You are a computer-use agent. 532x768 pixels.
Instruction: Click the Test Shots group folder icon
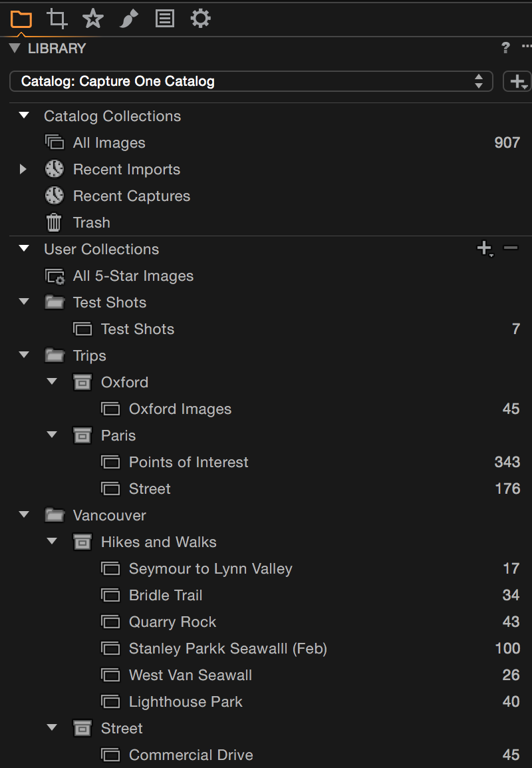(55, 301)
